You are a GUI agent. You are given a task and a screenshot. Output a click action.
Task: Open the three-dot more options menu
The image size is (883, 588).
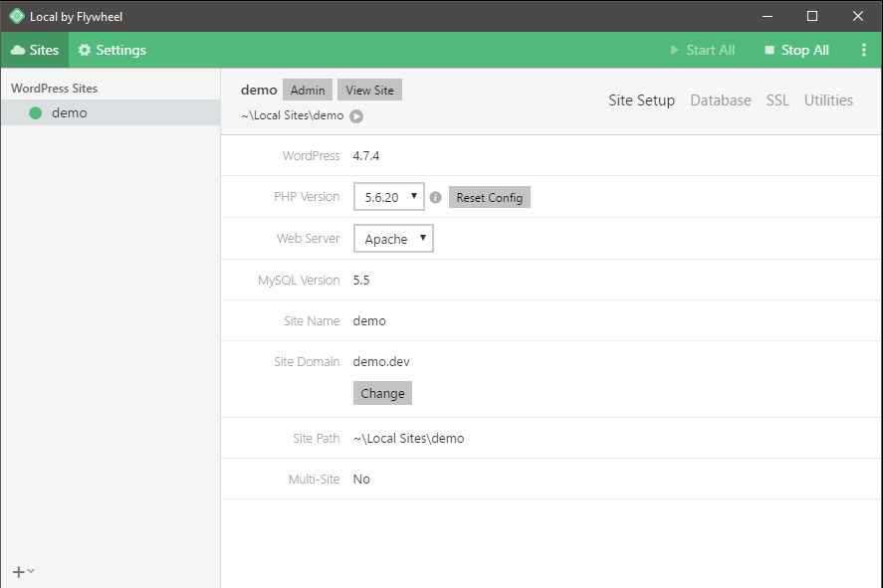coord(864,50)
